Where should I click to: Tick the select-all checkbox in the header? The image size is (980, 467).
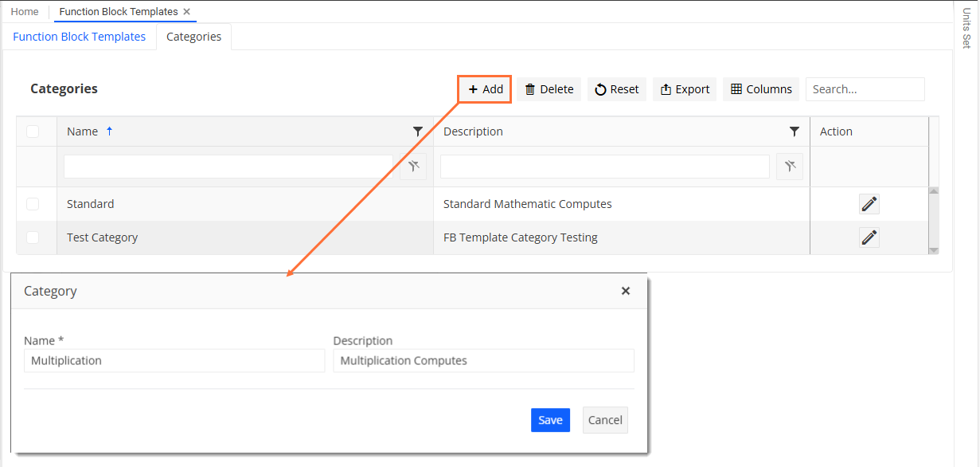(x=33, y=131)
